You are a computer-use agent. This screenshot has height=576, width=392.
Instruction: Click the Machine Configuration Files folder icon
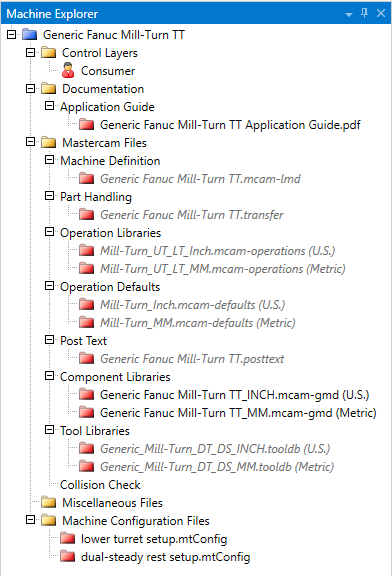[48, 521]
